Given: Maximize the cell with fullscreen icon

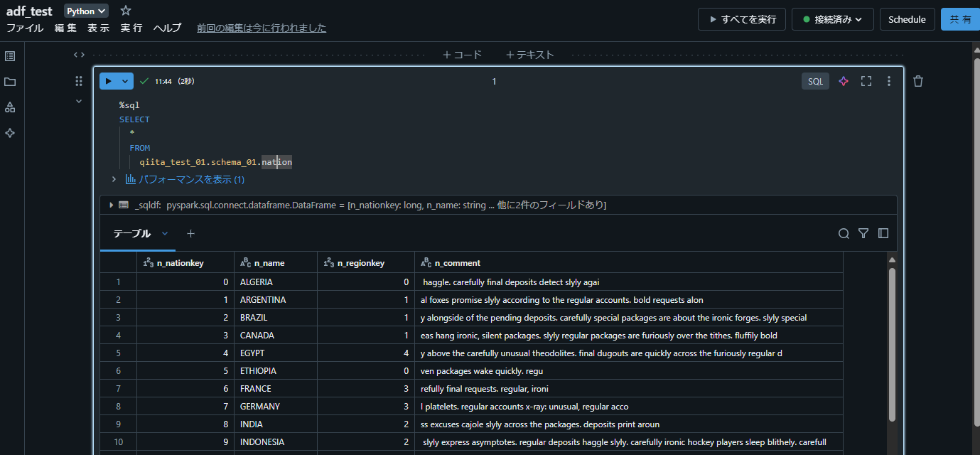Looking at the screenshot, I should 866,81.
